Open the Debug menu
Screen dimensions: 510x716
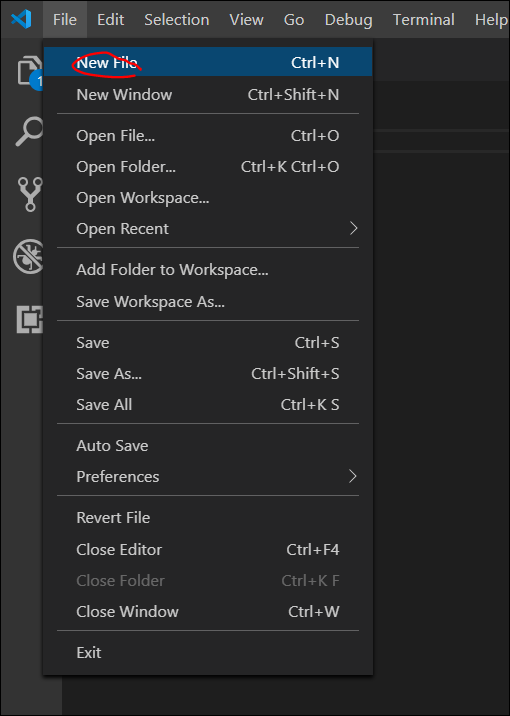(348, 20)
